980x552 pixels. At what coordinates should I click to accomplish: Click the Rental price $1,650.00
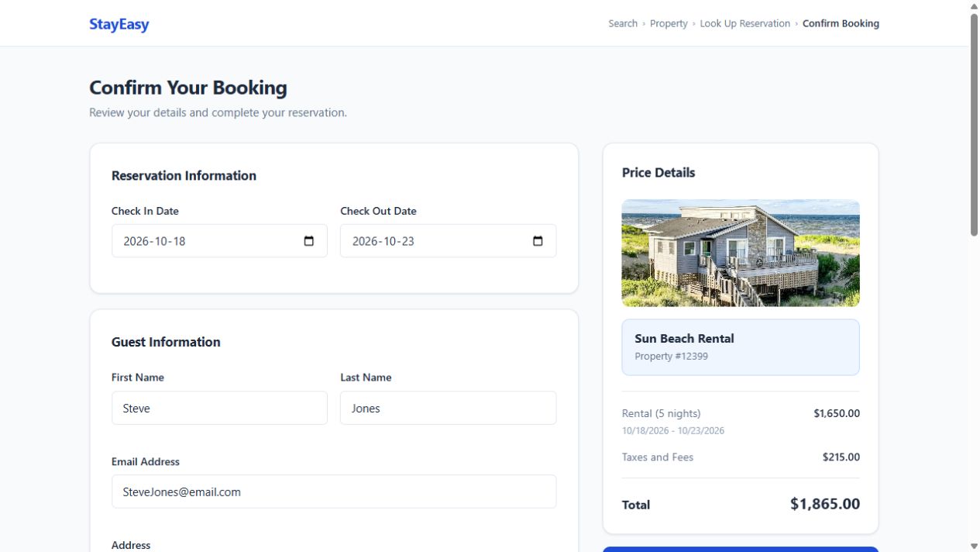point(837,413)
